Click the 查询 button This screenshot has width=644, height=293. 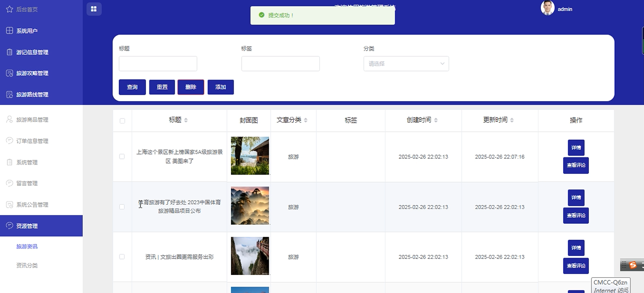[x=133, y=87]
